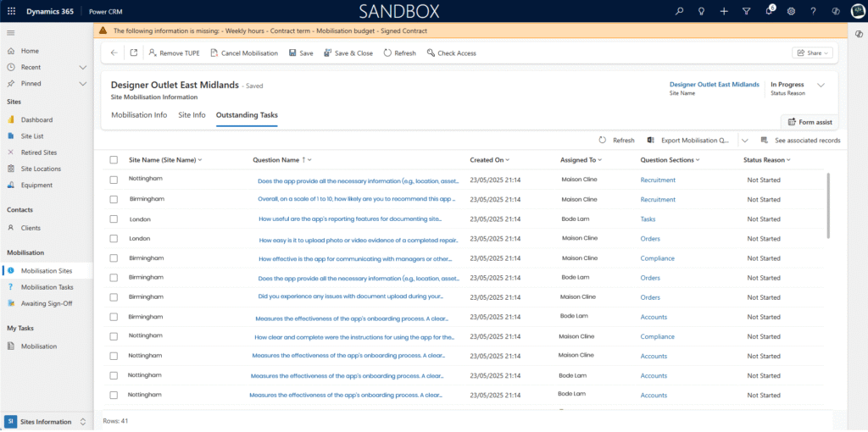Screen dimensions: 868x432
Task: Open the notifications bell icon
Action: tap(769, 11)
